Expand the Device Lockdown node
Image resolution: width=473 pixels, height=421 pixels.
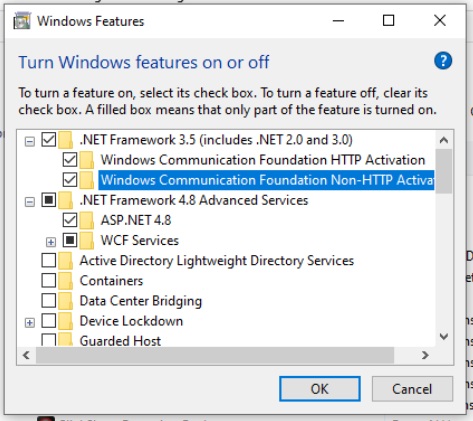coord(30,322)
